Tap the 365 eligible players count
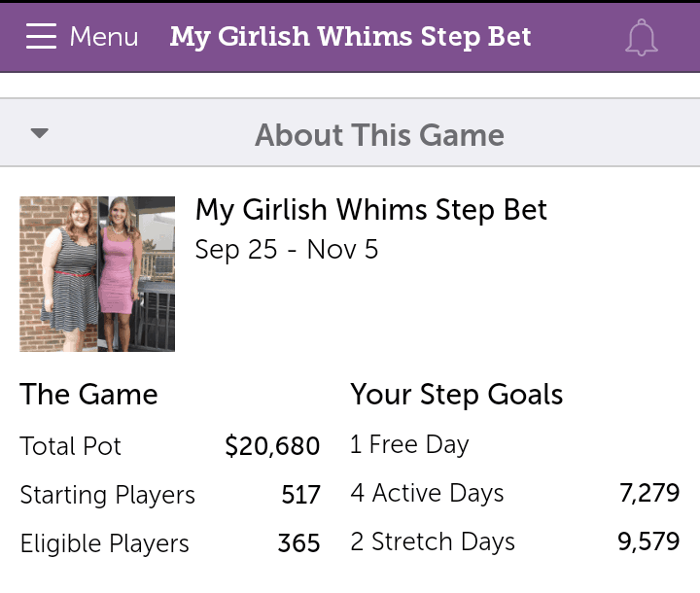The height and width of the screenshot is (593, 700). click(x=298, y=543)
